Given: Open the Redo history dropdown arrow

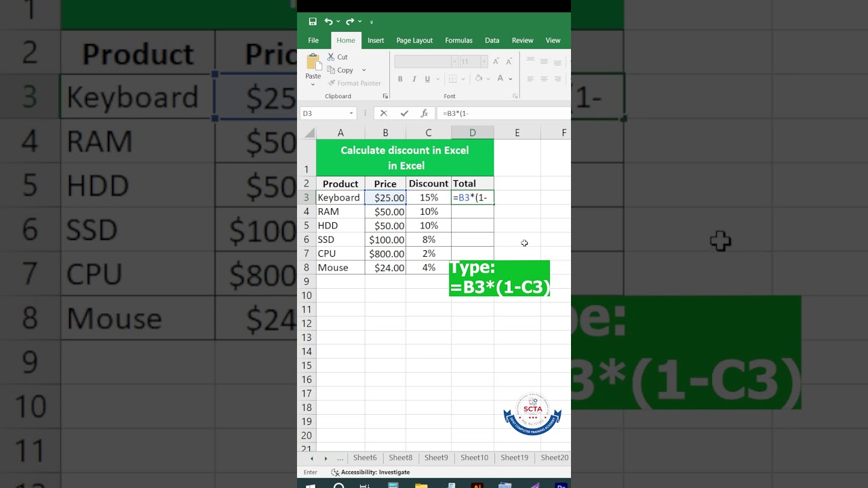Looking at the screenshot, I should tap(359, 22).
